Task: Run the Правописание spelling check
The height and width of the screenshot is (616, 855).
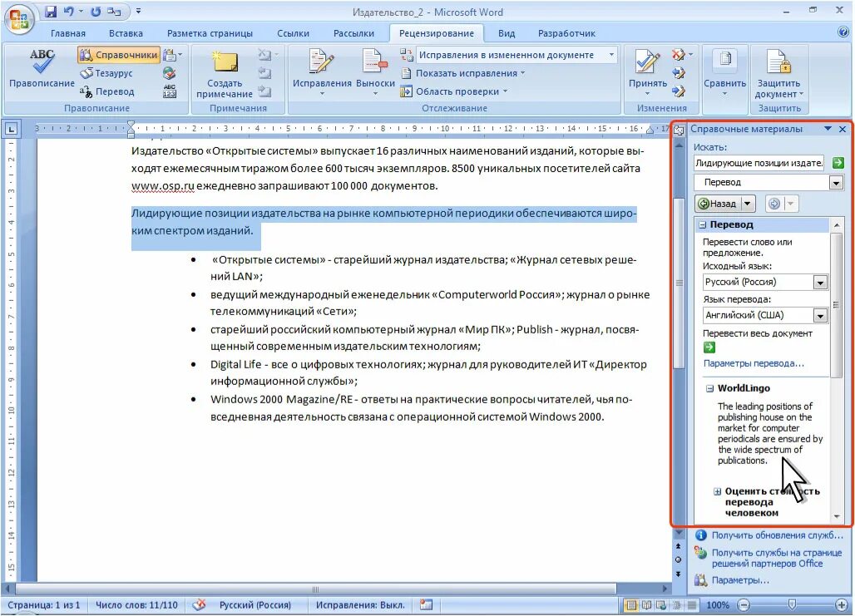Action: 42,69
